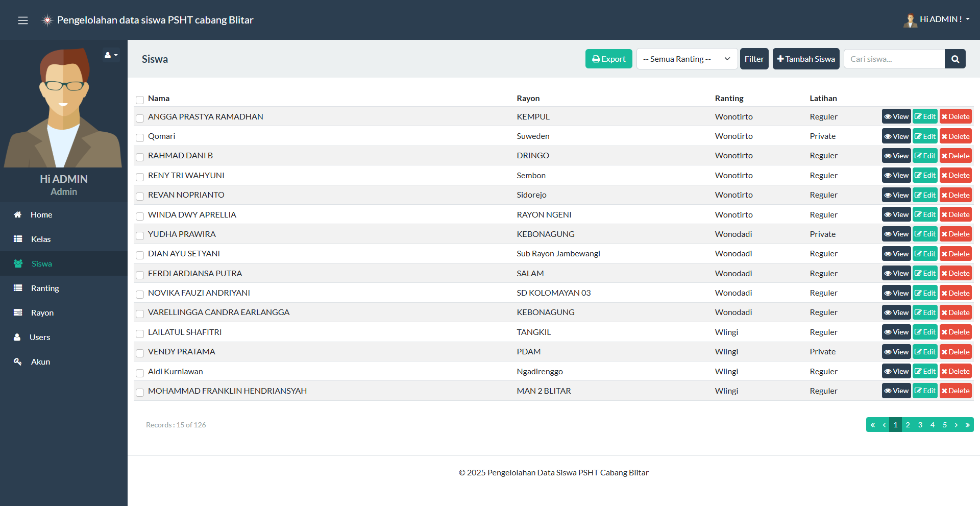Open the user dropdown on profile picture
Screen dimensions: 980x506
[x=111, y=55]
